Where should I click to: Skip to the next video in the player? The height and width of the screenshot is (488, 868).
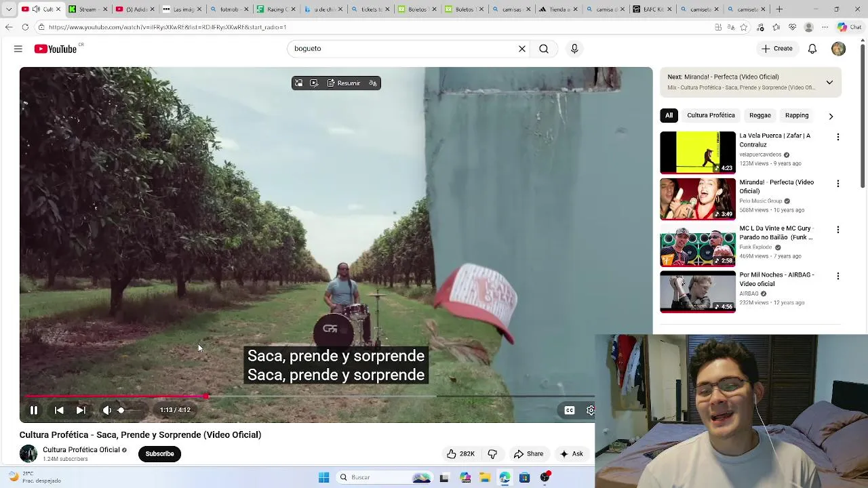tap(81, 410)
